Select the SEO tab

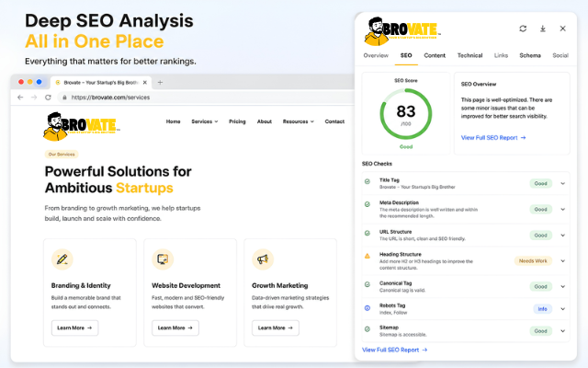point(406,55)
